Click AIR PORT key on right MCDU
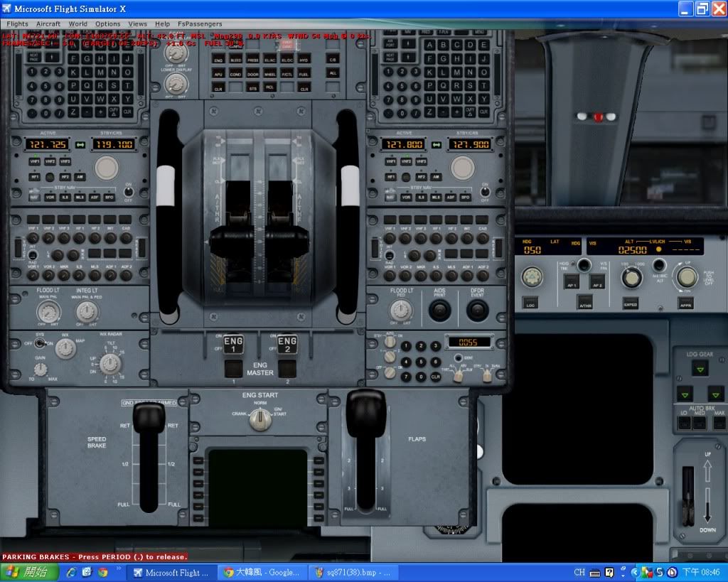The width and height of the screenshot is (728, 582). coord(390,43)
